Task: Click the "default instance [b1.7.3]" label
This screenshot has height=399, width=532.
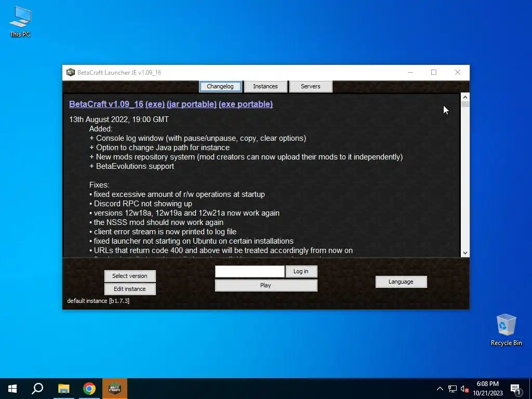Action: (98, 301)
